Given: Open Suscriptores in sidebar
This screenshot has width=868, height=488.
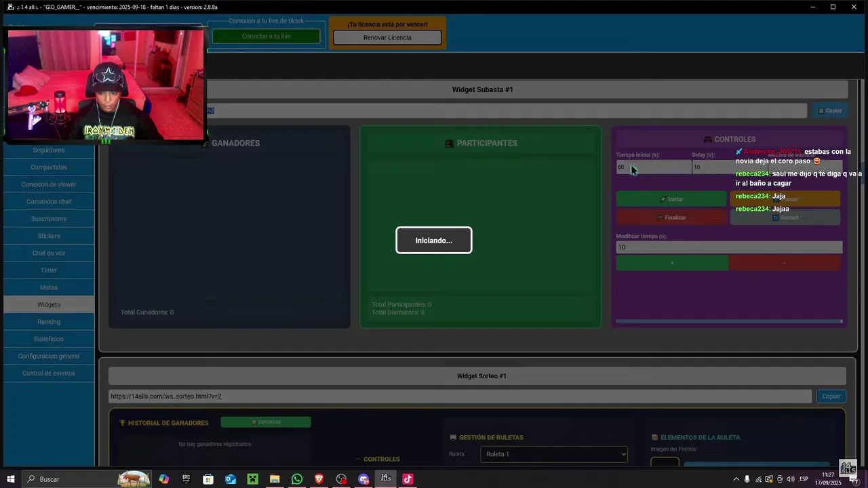Looking at the screenshot, I should pyautogui.click(x=49, y=219).
